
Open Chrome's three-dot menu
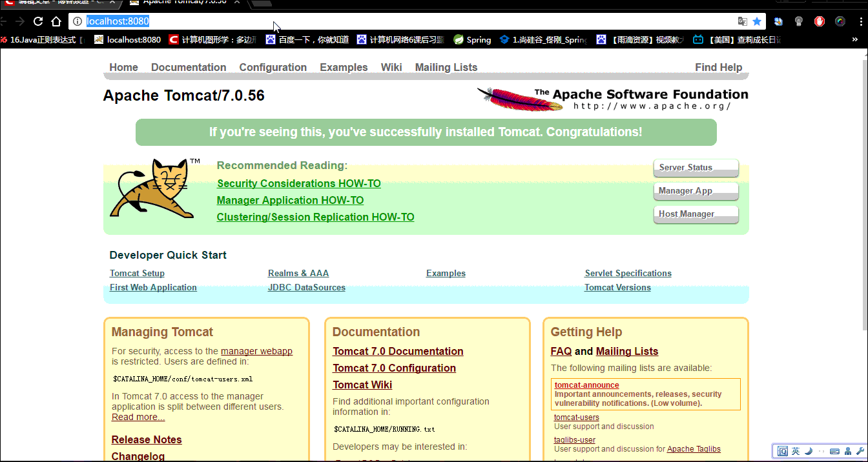point(860,21)
